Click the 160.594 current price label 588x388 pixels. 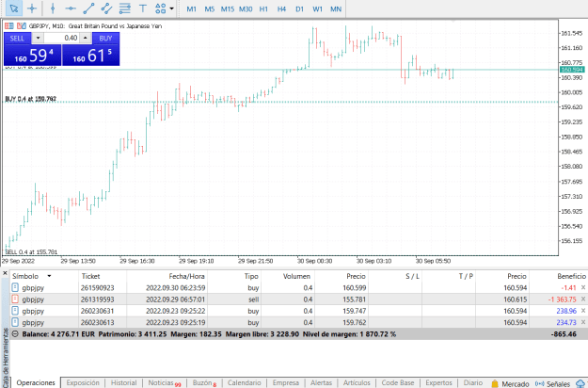(572, 70)
